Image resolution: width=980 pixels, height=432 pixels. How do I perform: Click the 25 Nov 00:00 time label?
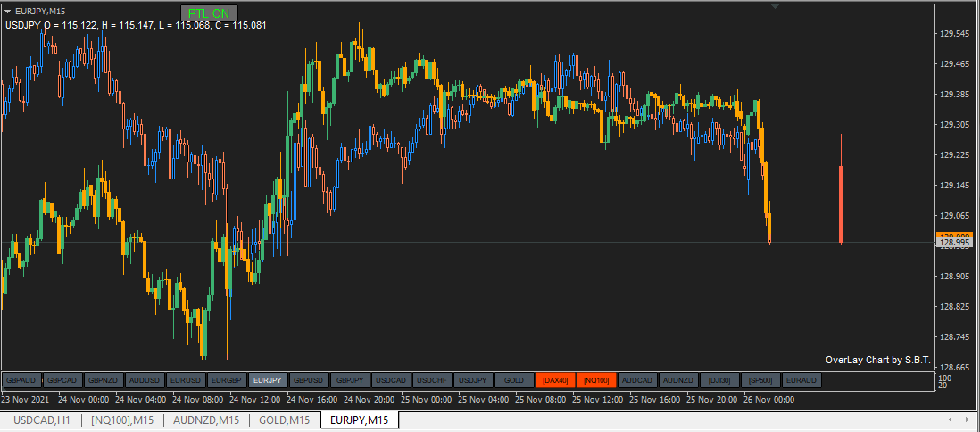click(428, 399)
